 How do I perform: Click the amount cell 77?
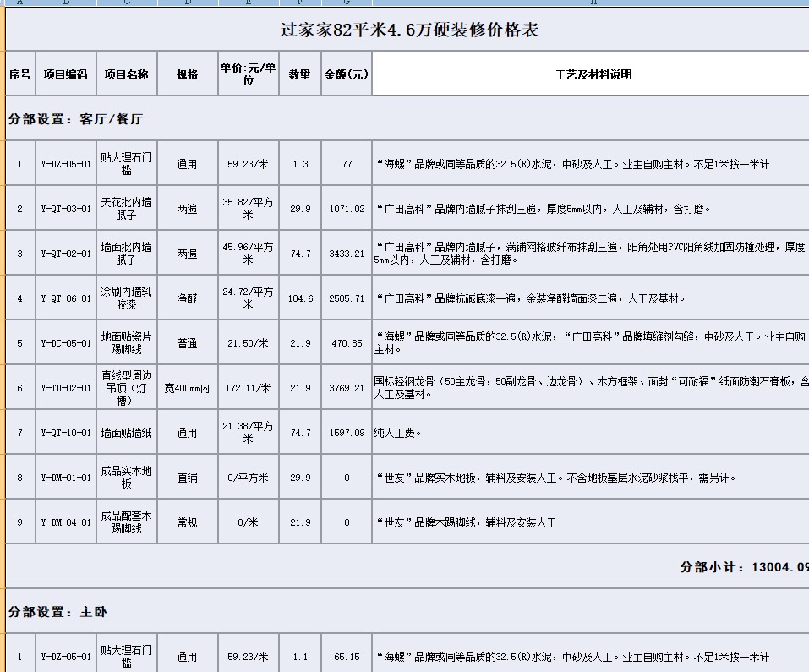tap(347, 163)
